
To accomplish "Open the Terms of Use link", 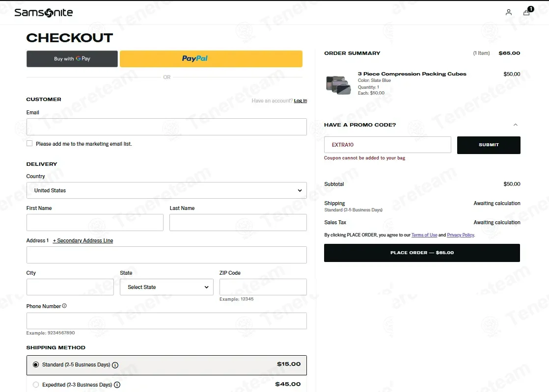I will point(424,235).
